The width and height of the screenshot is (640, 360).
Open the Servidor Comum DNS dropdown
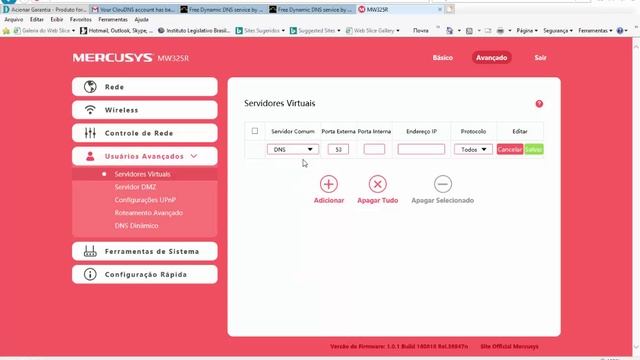pos(293,149)
